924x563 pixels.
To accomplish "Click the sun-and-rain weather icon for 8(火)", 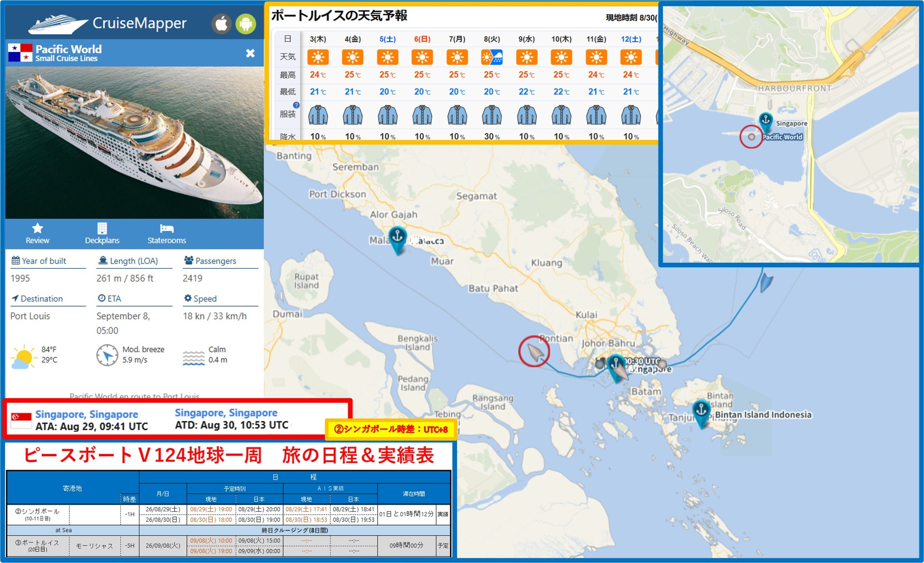I will click(x=492, y=57).
